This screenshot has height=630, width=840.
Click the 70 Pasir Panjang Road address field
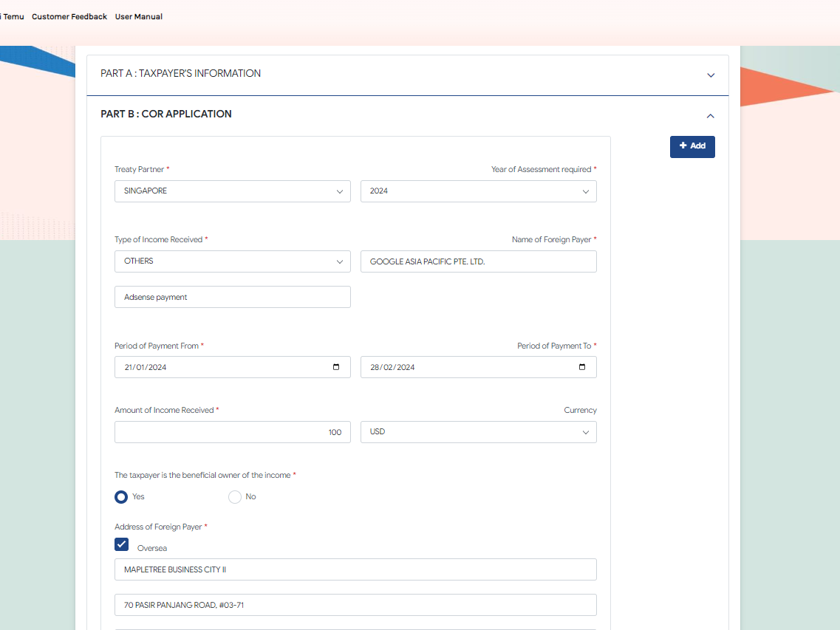355,605
